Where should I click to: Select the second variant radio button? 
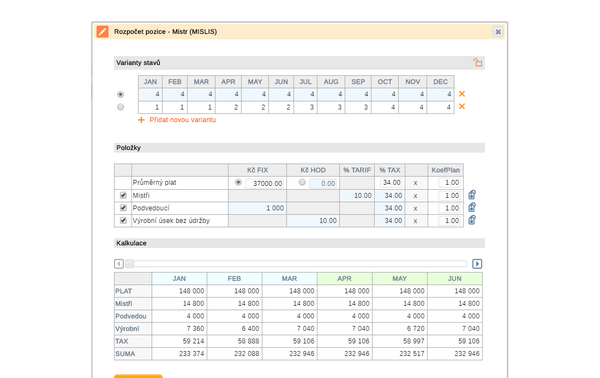121,107
